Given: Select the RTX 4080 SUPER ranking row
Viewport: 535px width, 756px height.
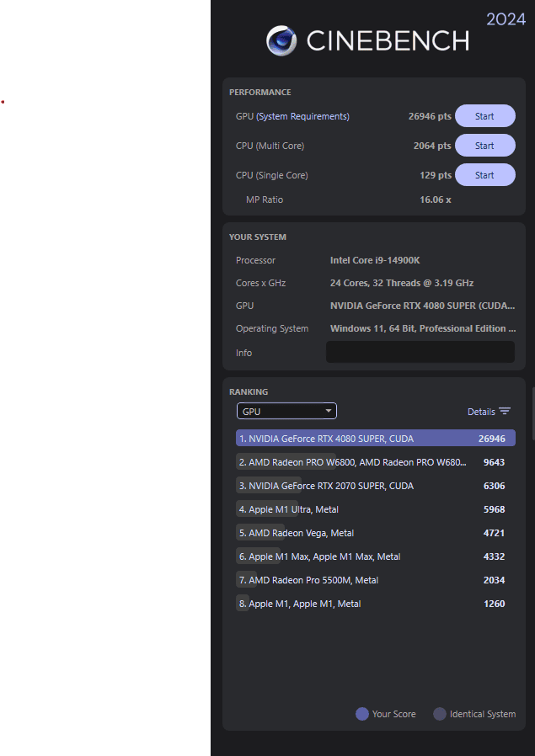Looking at the screenshot, I should [x=376, y=439].
